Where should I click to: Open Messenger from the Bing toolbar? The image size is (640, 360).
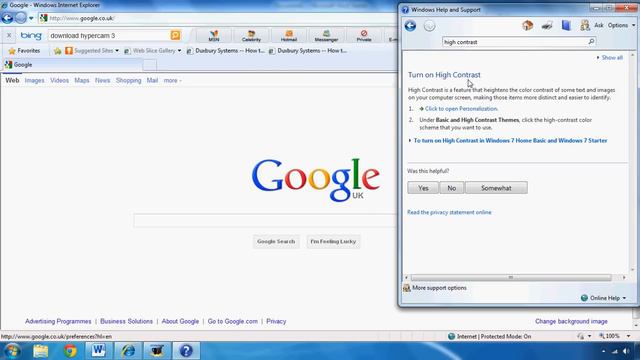tap(326, 36)
